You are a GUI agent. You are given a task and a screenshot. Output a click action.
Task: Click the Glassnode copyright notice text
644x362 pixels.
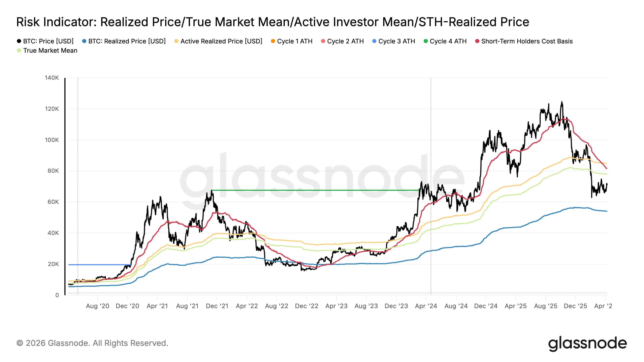click(x=92, y=343)
